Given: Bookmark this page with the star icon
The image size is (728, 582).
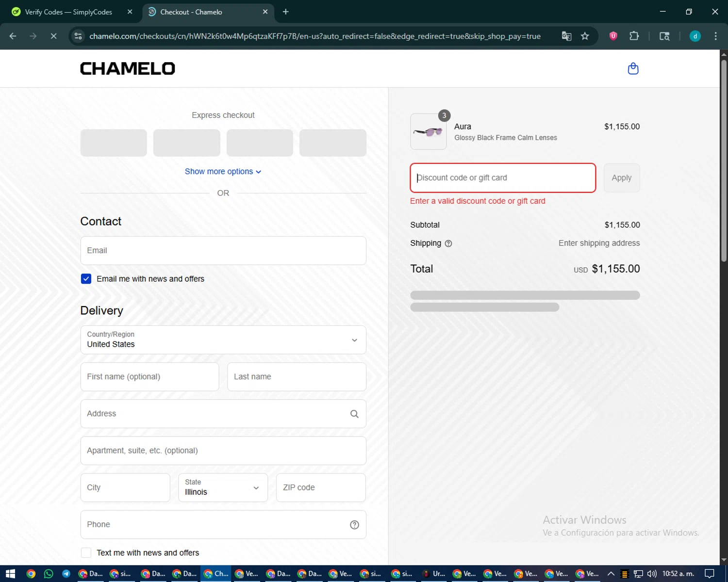Looking at the screenshot, I should [585, 36].
